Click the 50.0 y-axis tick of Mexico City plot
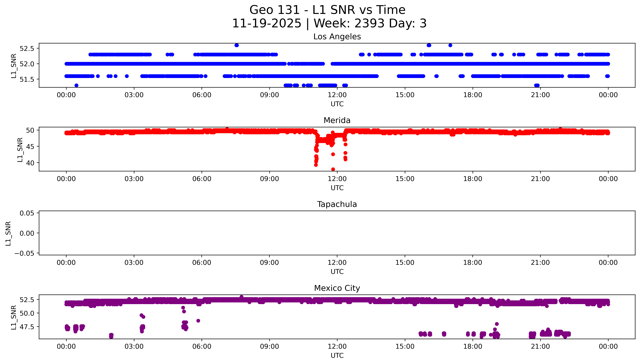This screenshot has height=364, width=640. click(x=27, y=313)
